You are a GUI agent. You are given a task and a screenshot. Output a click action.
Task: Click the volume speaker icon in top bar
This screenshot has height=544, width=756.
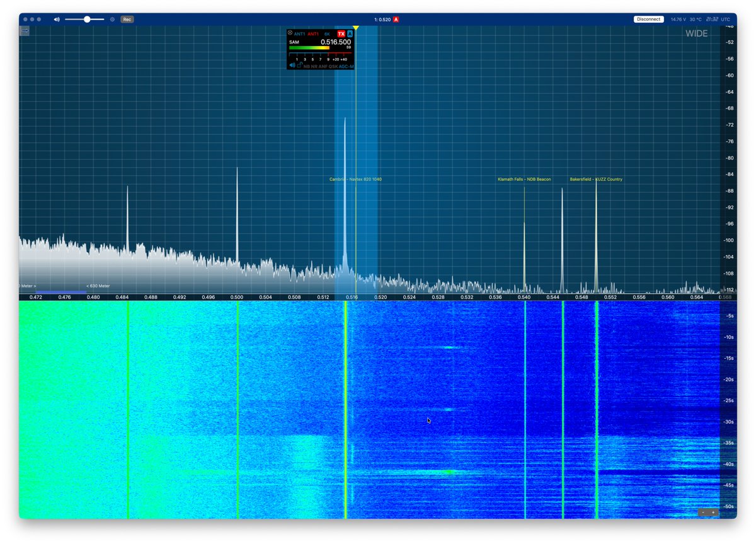(57, 20)
